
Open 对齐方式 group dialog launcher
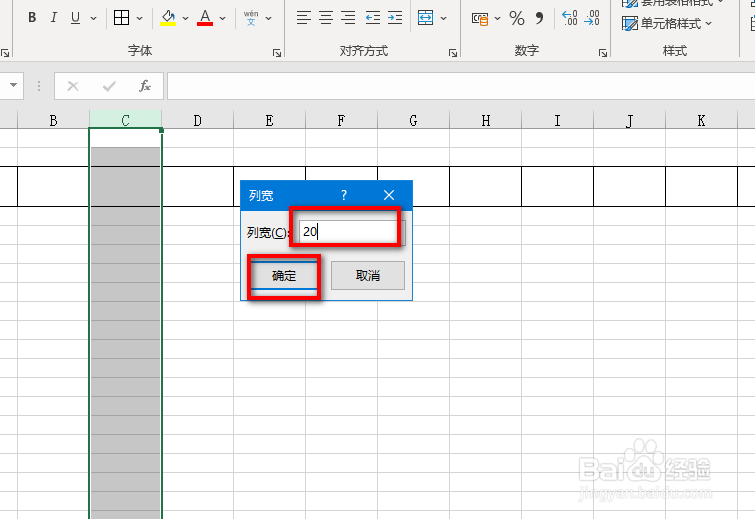[x=453, y=53]
